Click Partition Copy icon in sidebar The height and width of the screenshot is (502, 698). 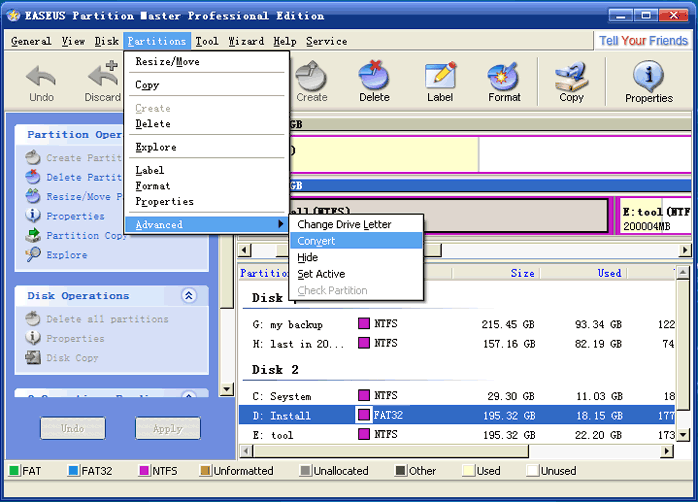(33, 235)
